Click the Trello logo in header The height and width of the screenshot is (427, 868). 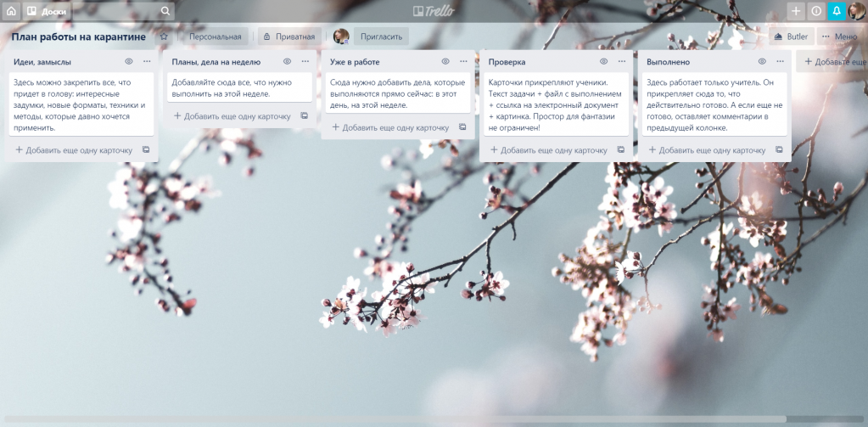tap(434, 11)
